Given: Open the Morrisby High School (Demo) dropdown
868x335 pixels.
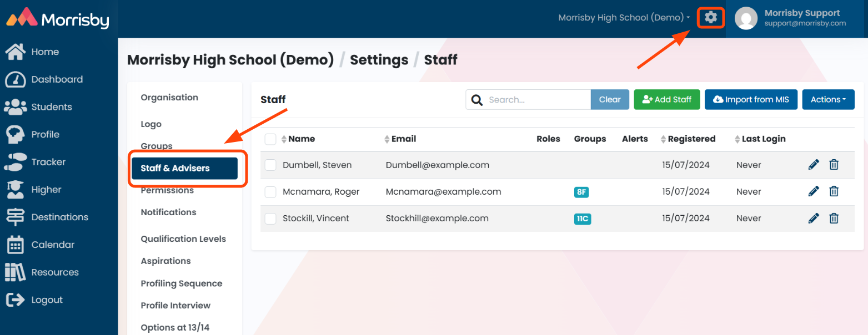Looking at the screenshot, I should click(x=624, y=18).
